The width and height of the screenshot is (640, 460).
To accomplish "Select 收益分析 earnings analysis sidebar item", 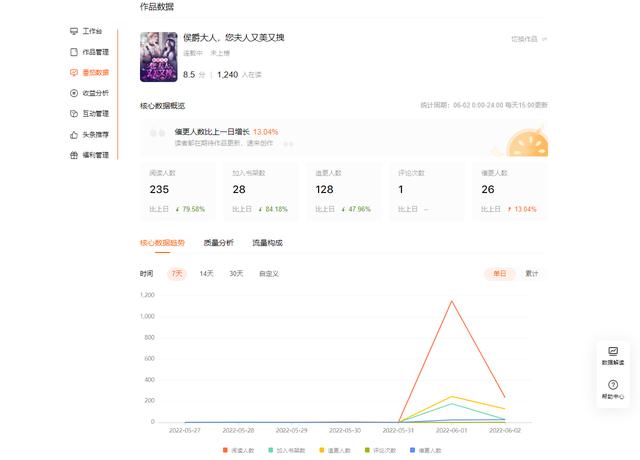I will (94, 93).
